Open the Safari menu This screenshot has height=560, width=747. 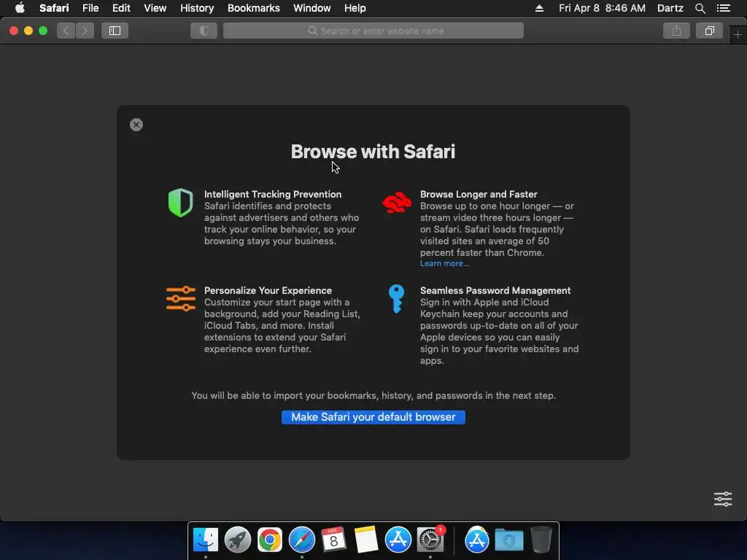(x=54, y=8)
